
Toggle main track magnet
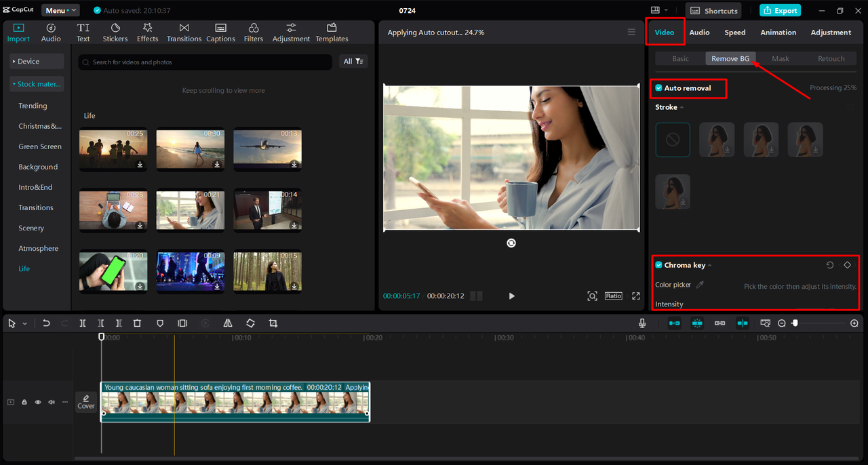click(675, 323)
